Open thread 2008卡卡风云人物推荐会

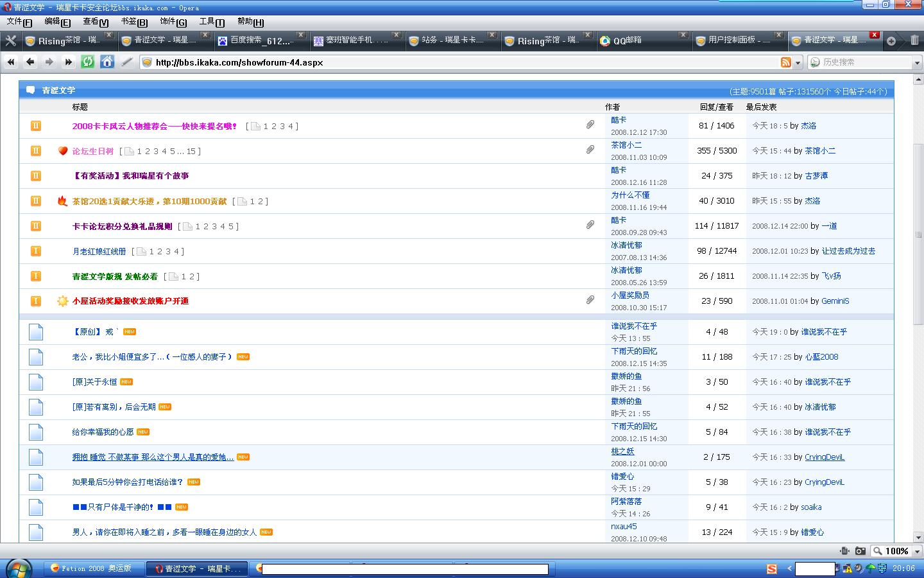[x=155, y=127]
